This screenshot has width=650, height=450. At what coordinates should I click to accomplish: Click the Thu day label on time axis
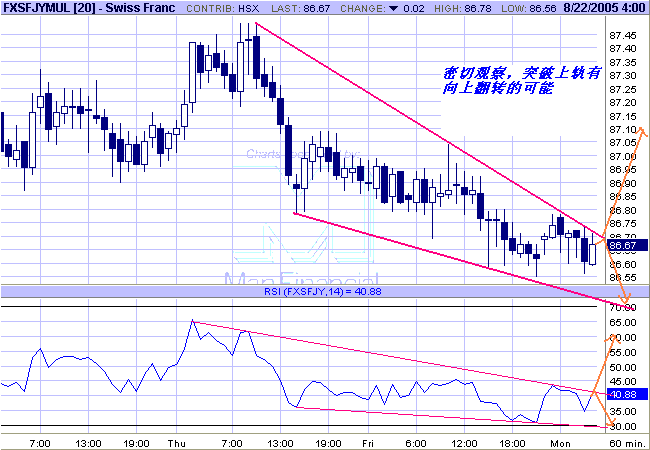[x=177, y=444]
